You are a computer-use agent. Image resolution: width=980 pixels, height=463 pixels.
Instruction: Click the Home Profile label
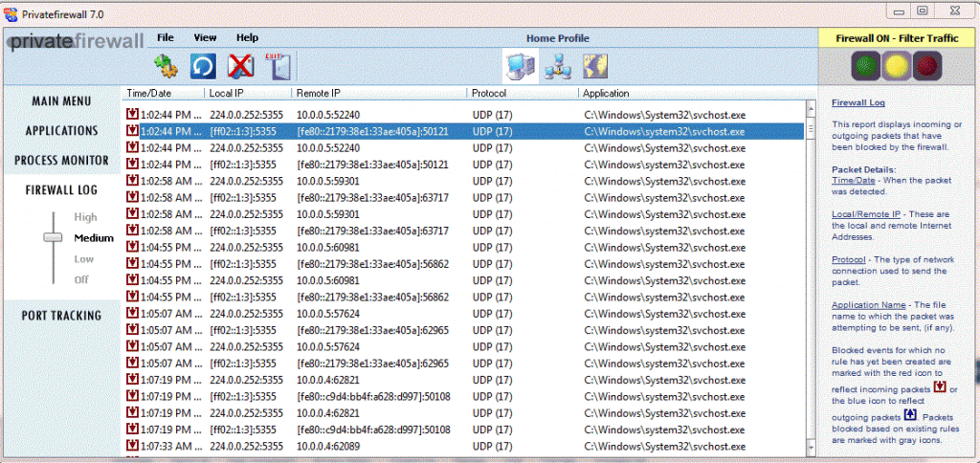pyautogui.click(x=558, y=38)
